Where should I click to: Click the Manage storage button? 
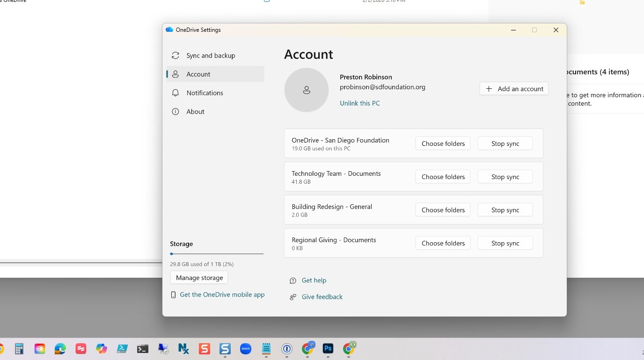199,278
